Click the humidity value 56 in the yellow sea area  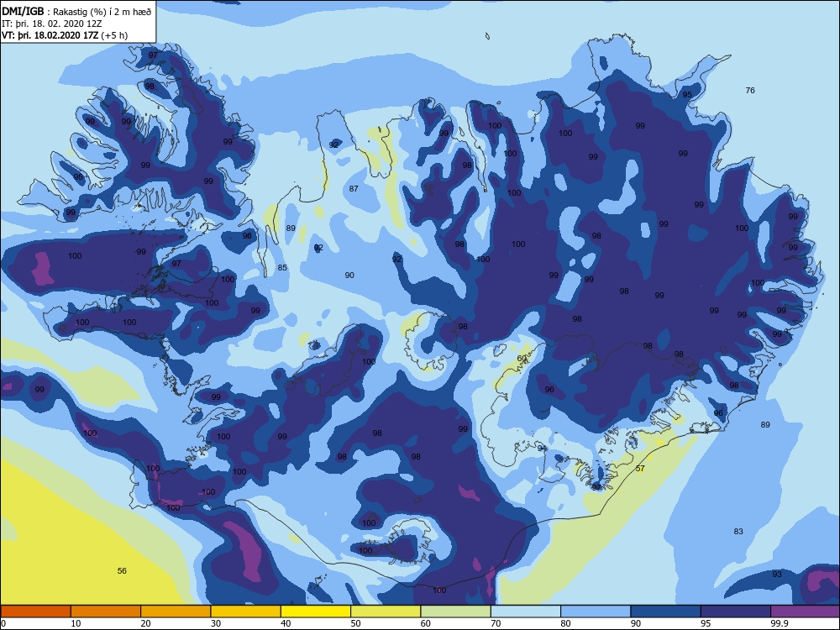(x=122, y=570)
